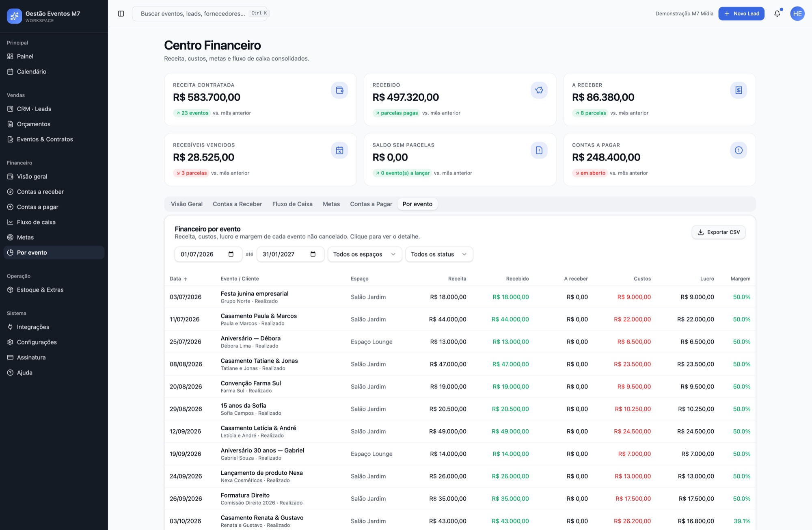This screenshot has height=530, width=812.
Task: Click the search events, leads, suppliers field
Action: click(x=200, y=13)
